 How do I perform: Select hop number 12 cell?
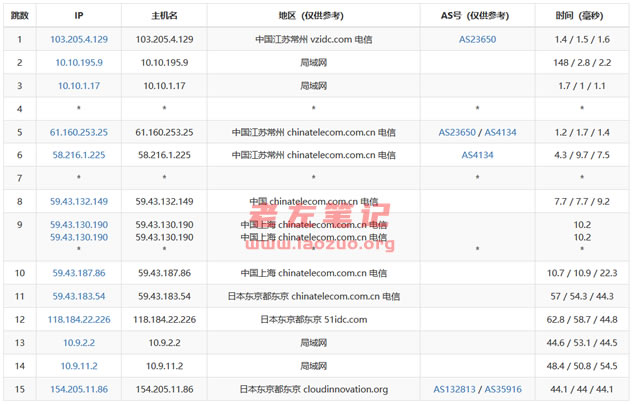click(x=20, y=320)
